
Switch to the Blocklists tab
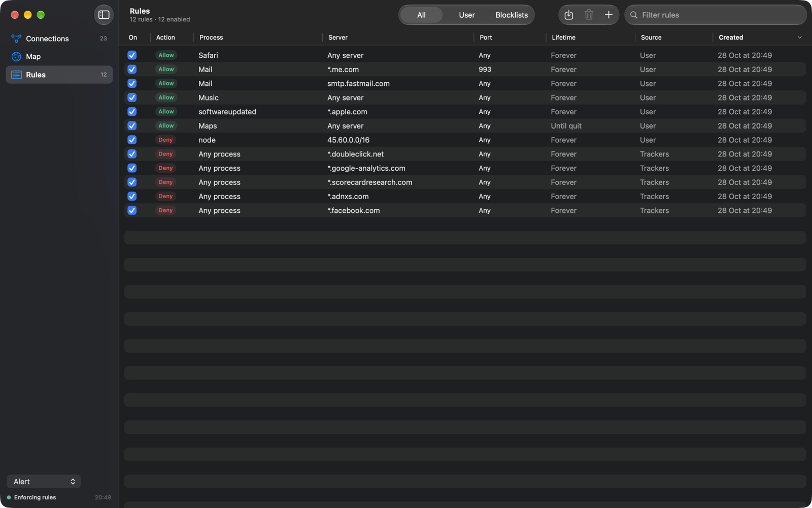[512, 15]
